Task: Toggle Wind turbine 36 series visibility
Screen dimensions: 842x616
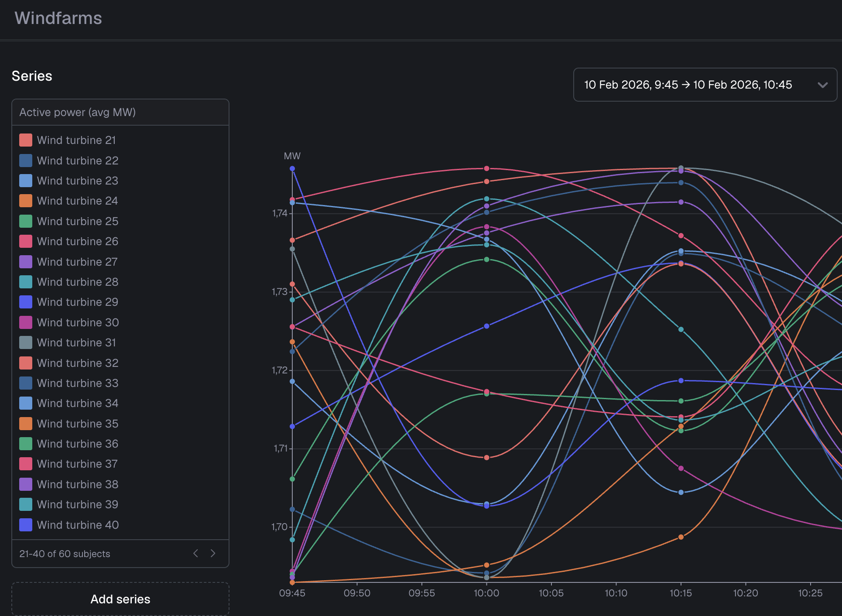Action: point(77,444)
